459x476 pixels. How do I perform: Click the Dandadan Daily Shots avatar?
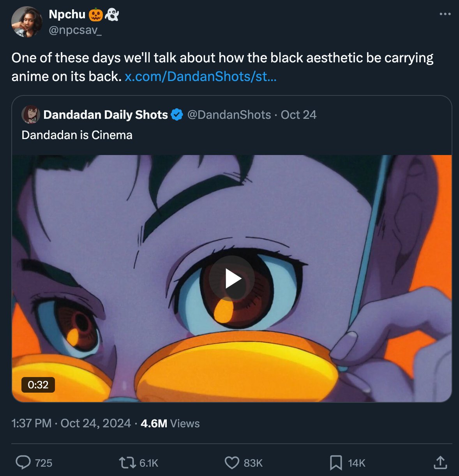(x=31, y=115)
